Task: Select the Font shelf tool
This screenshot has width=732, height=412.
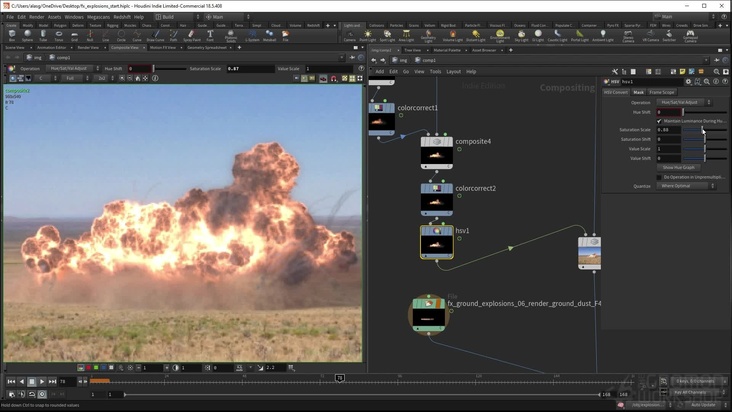Action: click(210, 35)
